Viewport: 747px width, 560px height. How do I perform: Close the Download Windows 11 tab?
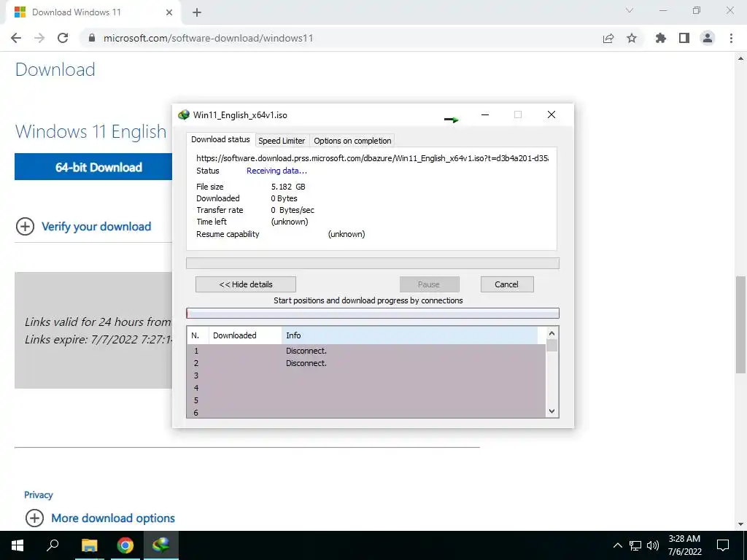[169, 12]
